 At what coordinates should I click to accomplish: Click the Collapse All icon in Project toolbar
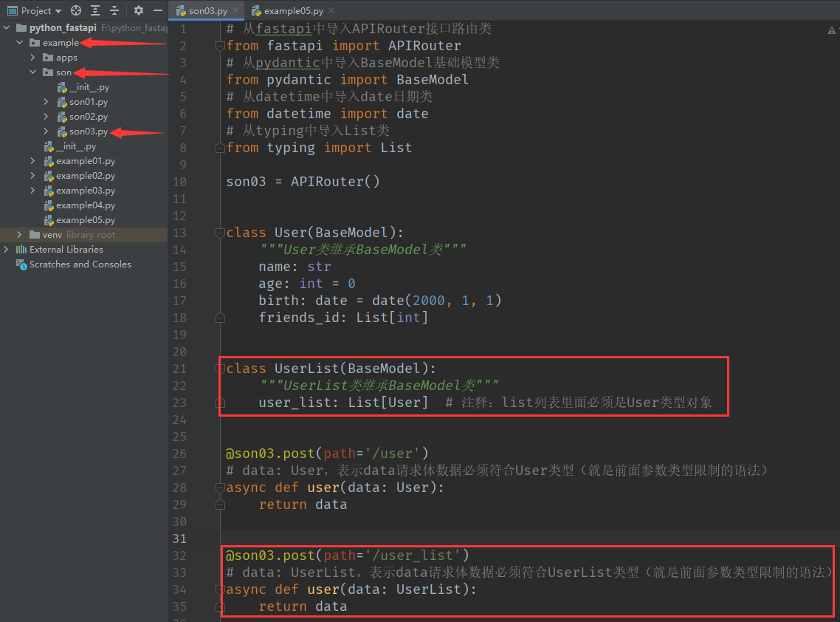click(114, 10)
